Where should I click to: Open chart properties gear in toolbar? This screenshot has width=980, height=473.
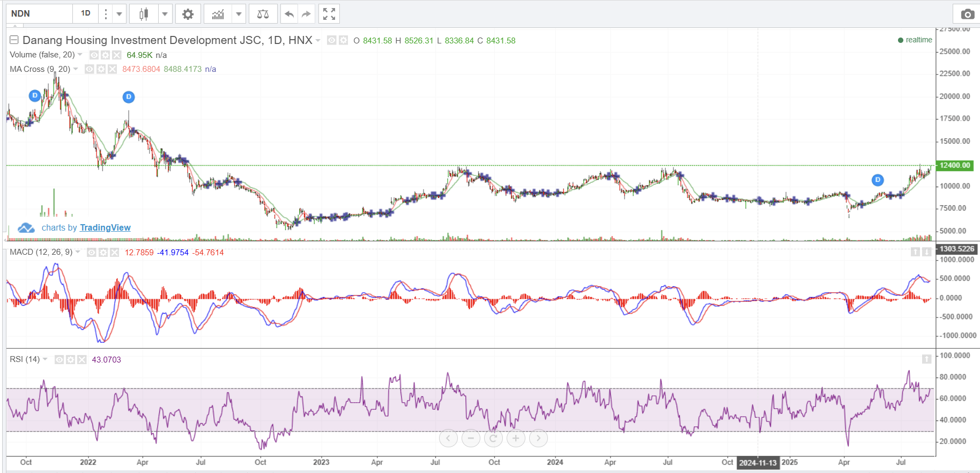pos(188,14)
